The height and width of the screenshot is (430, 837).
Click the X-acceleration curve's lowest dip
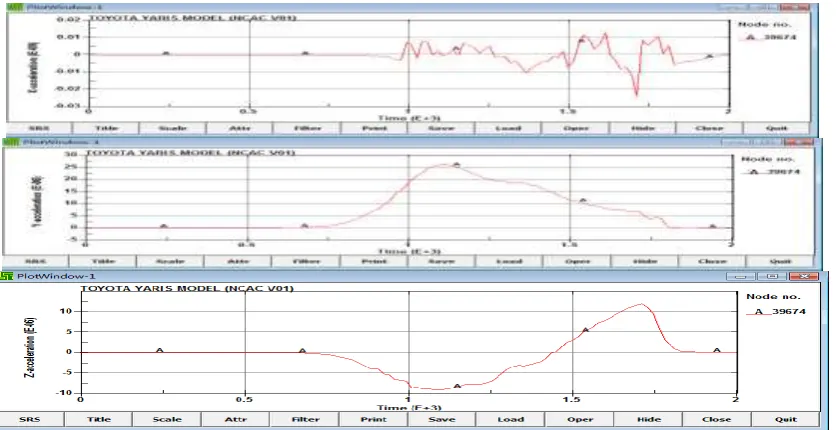[x=636, y=95]
